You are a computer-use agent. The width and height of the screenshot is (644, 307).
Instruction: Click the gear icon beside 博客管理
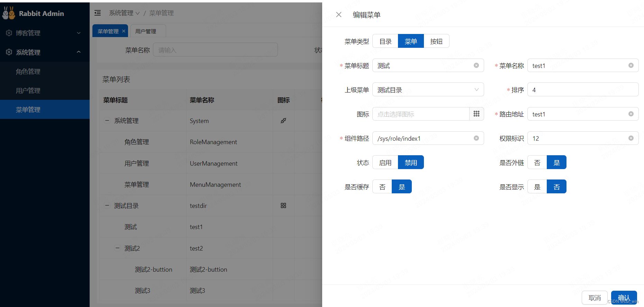tap(9, 33)
